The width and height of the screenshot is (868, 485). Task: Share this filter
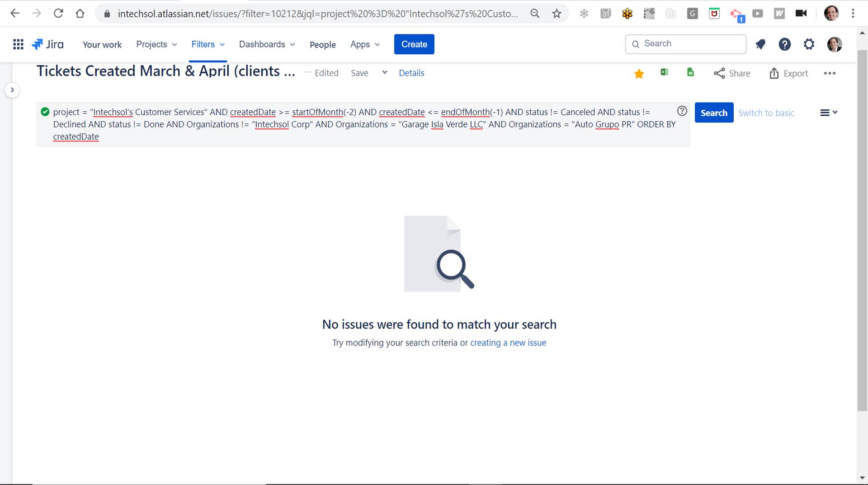point(732,73)
